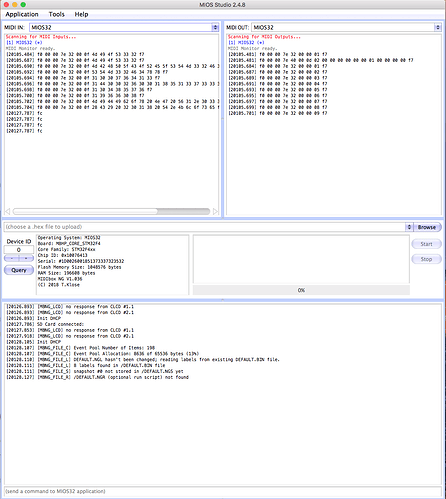Click the Query button
Image resolution: width=446 pixels, height=499 pixels.
[x=19, y=270]
